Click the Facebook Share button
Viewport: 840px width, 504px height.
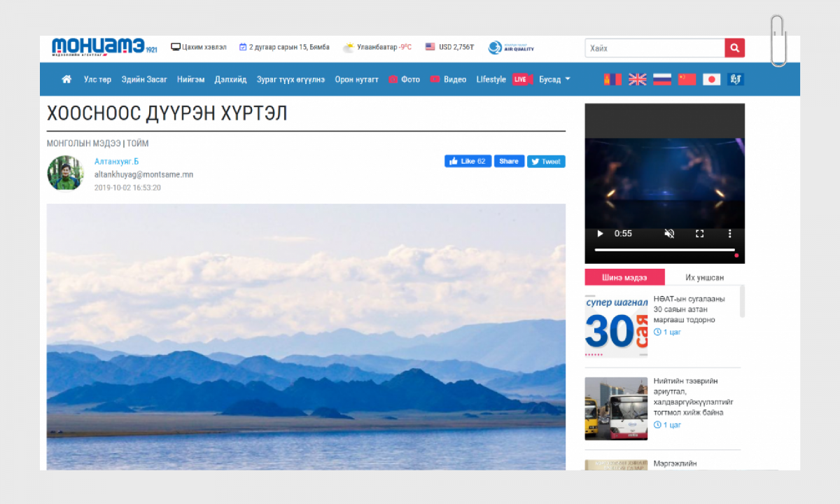click(509, 161)
